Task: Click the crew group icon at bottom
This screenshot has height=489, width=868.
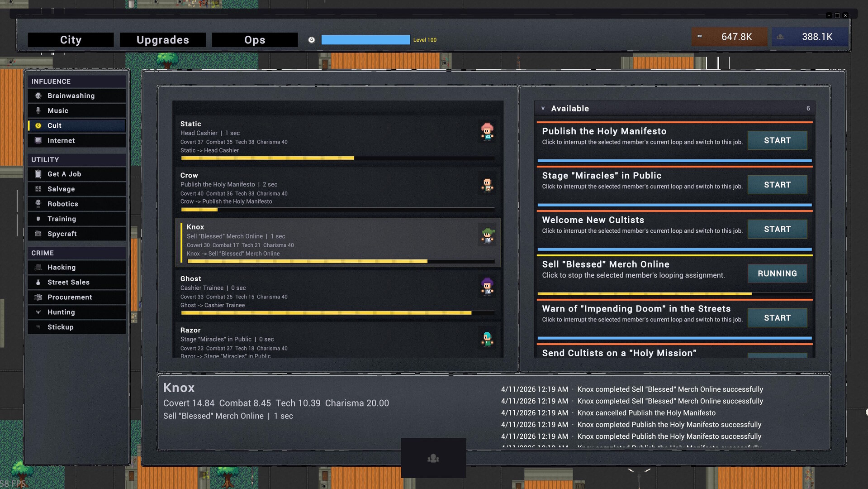Action: [433, 458]
